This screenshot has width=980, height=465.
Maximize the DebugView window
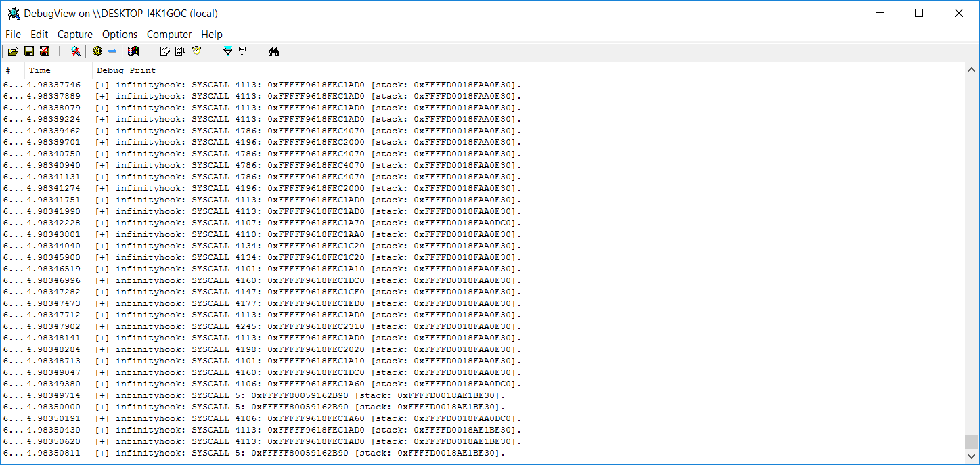[918, 13]
